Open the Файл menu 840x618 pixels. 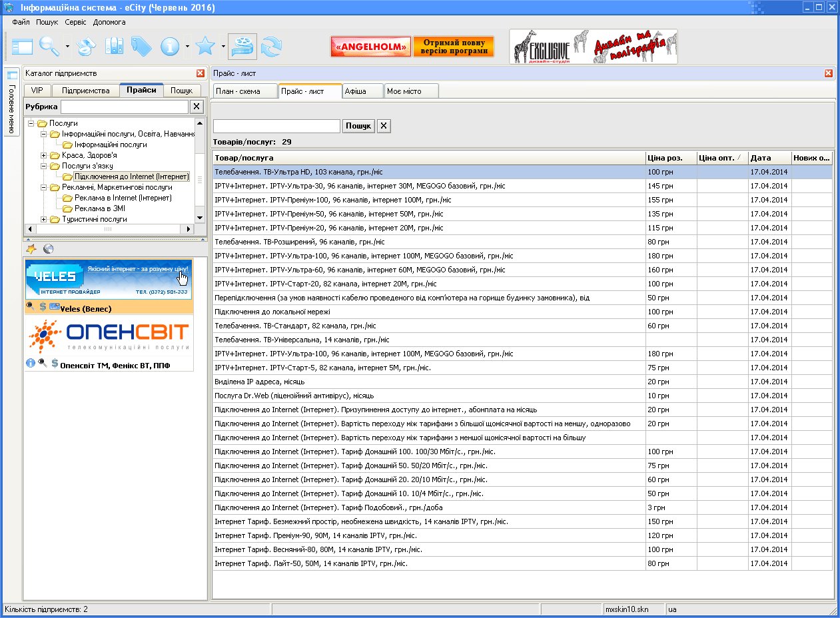coord(21,22)
